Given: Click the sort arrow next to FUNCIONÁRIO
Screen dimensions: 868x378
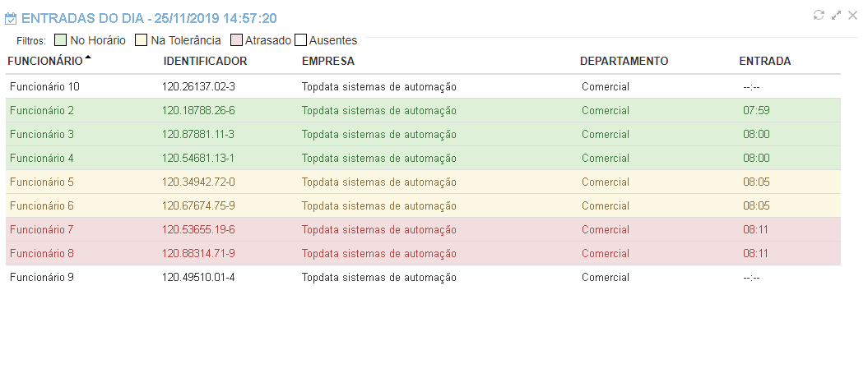Looking at the screenshot, I should (88, 58).
